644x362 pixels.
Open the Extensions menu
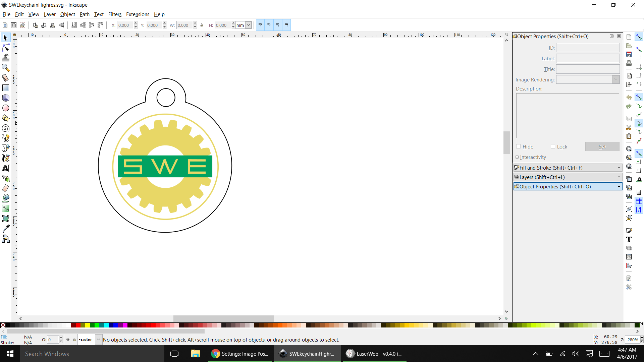[x=138, y=14]
